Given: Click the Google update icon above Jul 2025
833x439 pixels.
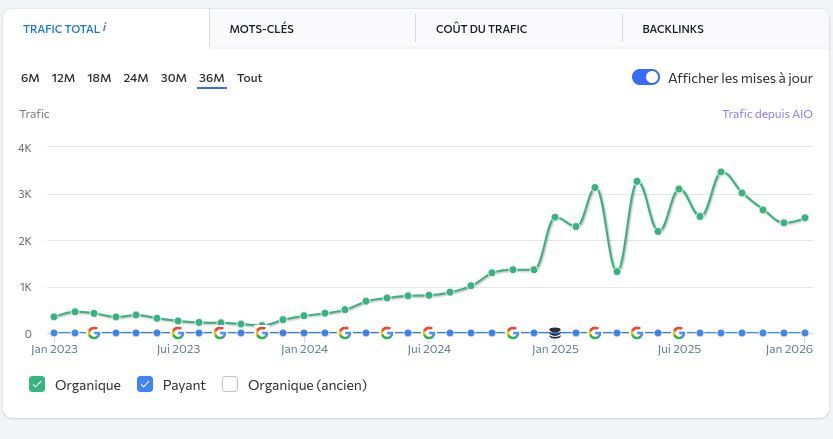Looking at the screenshot, I should [679, 333].
